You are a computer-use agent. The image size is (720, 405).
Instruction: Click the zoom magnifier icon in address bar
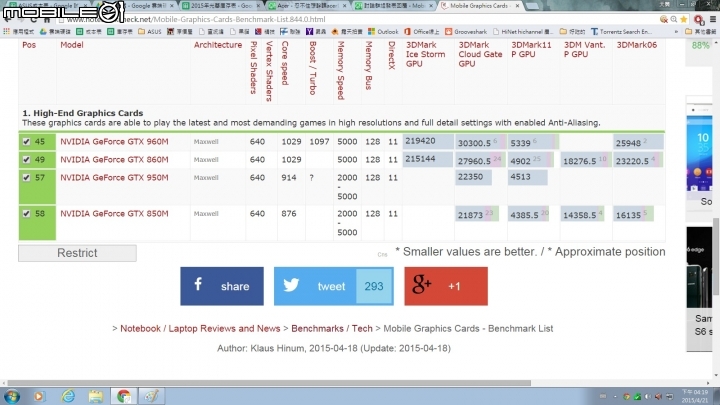[x=674, y=19]
